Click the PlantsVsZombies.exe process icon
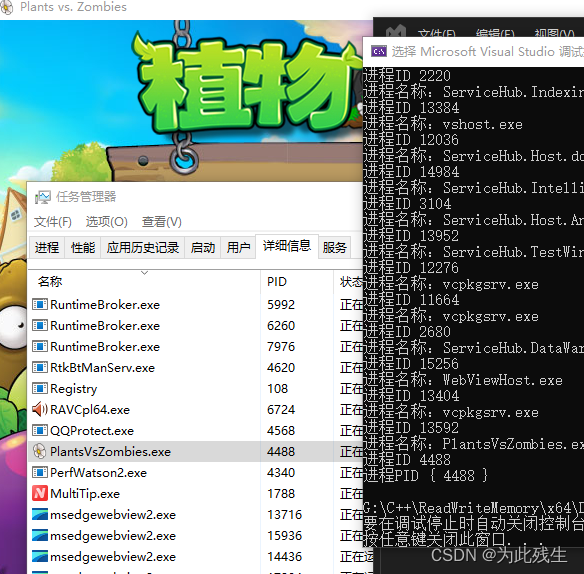 39,451
